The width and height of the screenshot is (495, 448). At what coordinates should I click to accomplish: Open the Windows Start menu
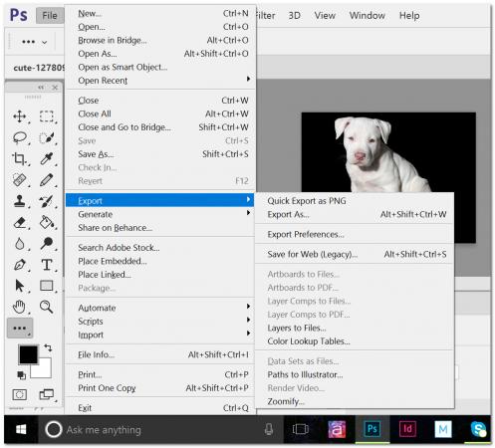click(21, 429)
